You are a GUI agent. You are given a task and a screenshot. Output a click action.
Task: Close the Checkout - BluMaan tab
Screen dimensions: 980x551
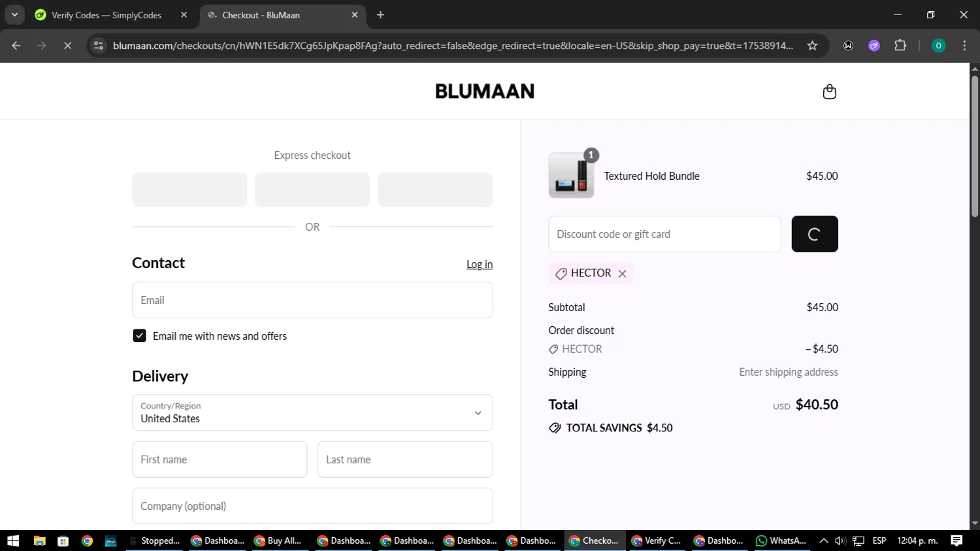coord(355,15)
